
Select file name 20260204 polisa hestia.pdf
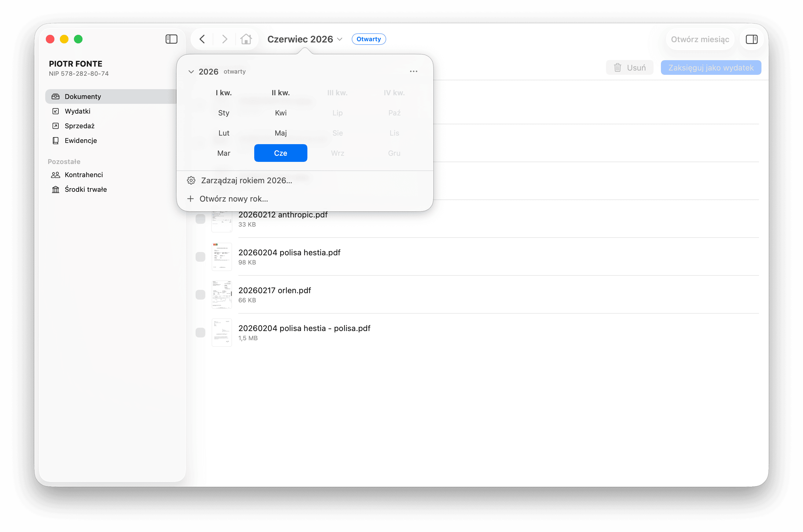click(289, 253)
